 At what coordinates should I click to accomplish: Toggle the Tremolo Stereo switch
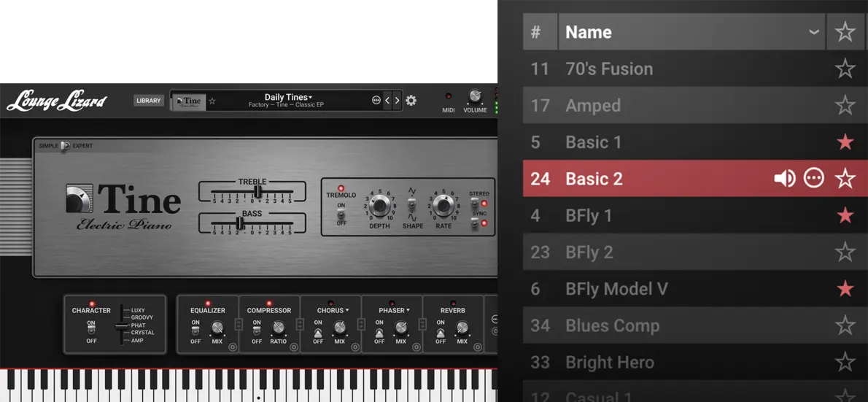(476, 204)
